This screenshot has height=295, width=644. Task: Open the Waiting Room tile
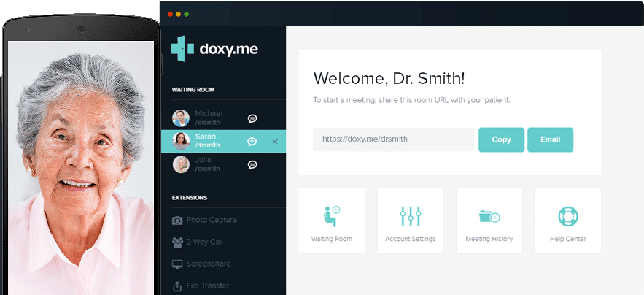pos(331,221)
